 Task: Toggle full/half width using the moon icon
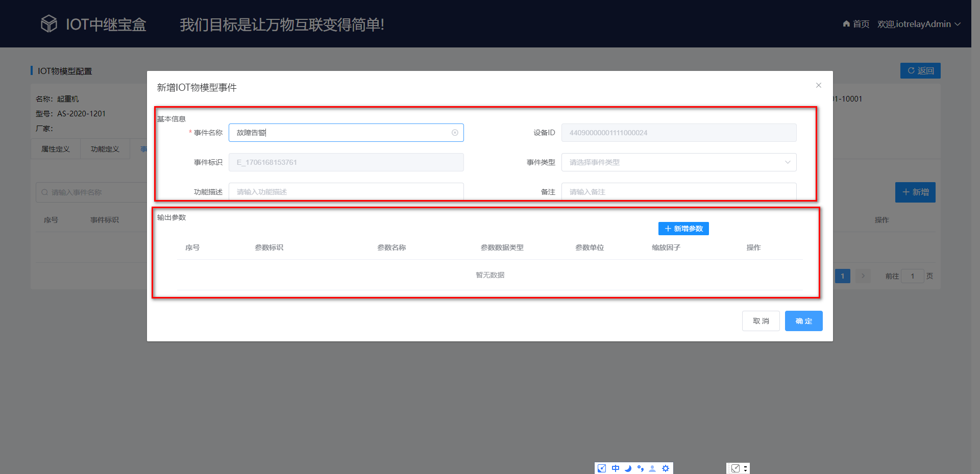coord(628,468)
